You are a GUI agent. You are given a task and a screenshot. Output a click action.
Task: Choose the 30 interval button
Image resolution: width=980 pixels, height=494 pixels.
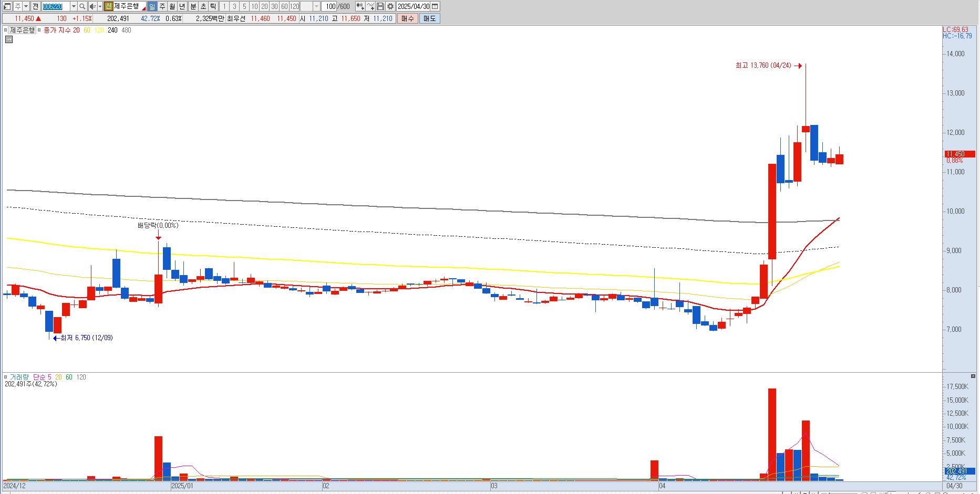tap(274, 6)
